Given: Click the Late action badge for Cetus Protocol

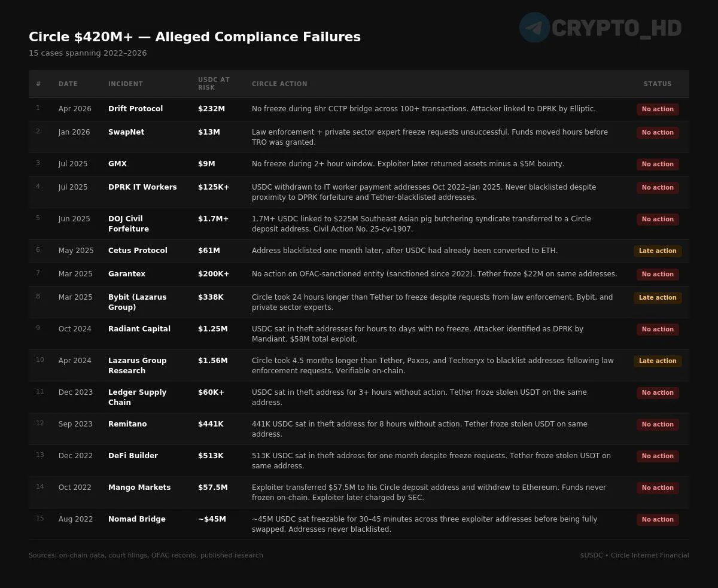Looking at the screenshot, I should pos(657,251).
